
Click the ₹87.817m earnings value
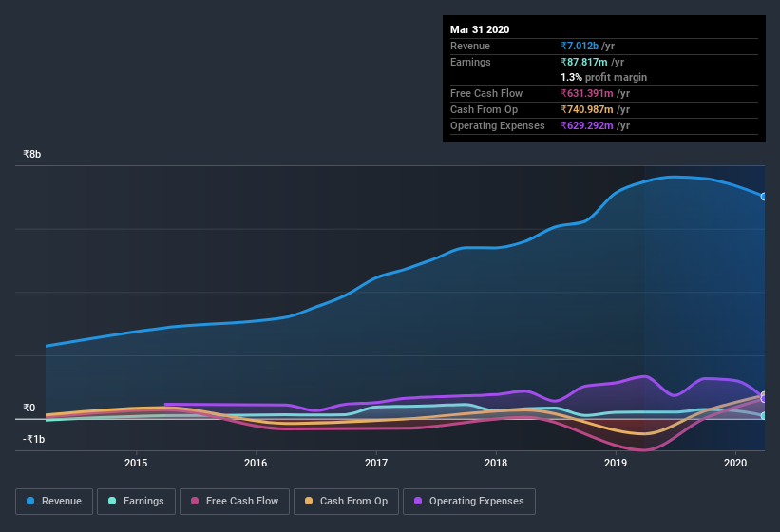pyautogui.click(x=584, y=62)
